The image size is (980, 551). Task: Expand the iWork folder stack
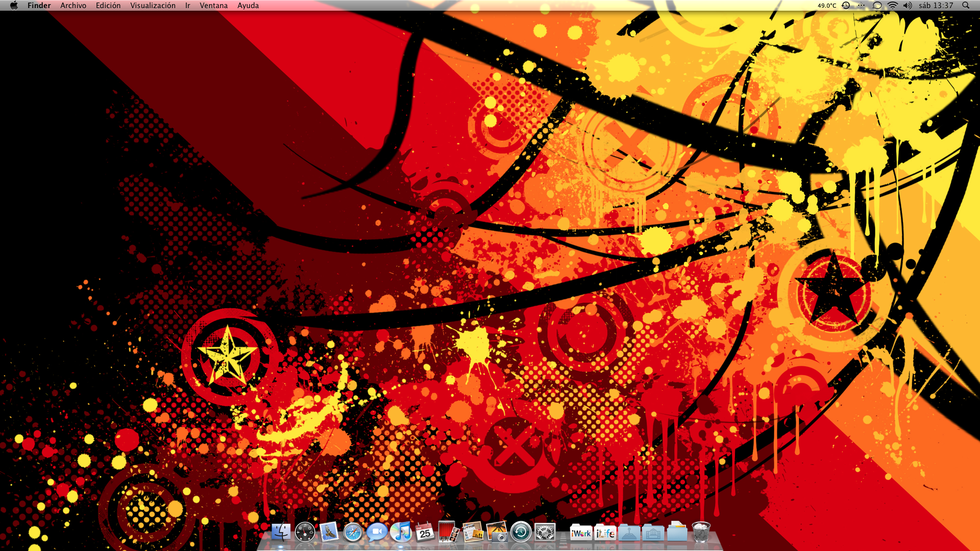581,533
